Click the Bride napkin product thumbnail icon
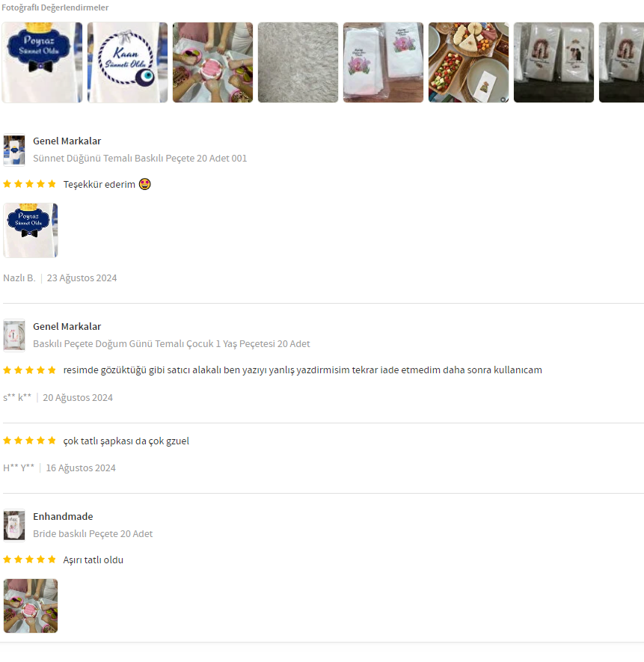Screen dimensions: 644x662 pyautogui.click(x=14, y=526)
